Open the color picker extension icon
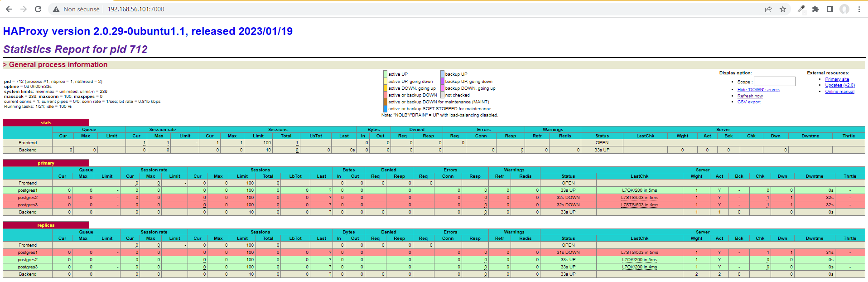This screenshot has height=282, width=868. click(801, 9)
